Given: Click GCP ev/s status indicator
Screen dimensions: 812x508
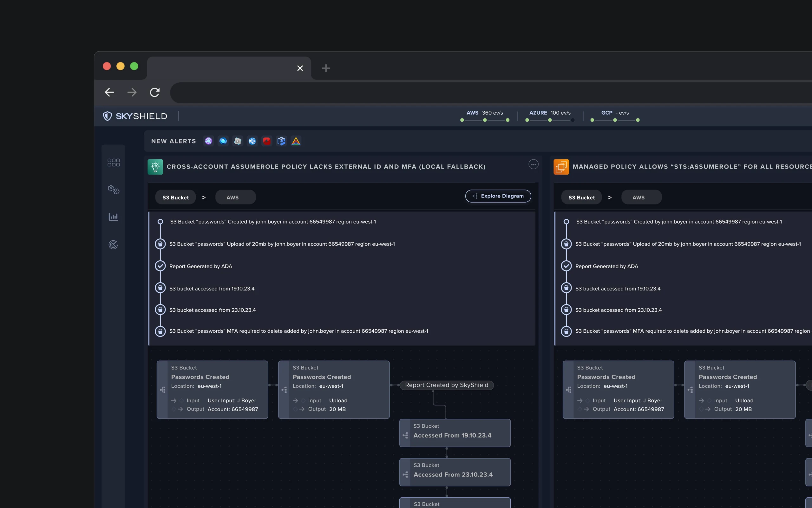Looking at the screenshot, I should [x=615, y=116].
